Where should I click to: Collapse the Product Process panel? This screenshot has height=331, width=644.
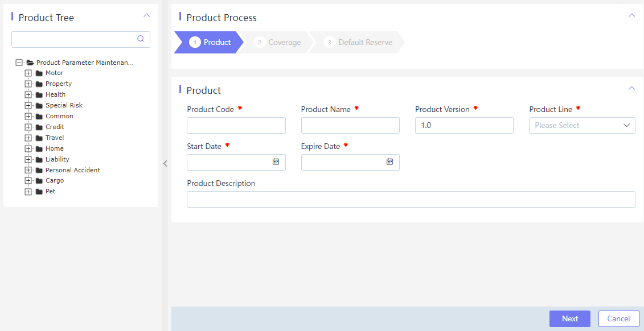[631, 15]
